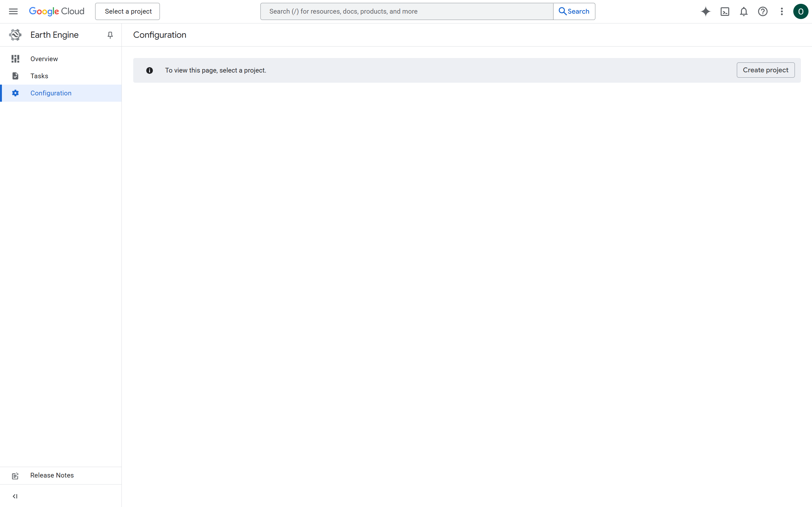Open the Select a project dropdown

point(127,11)
